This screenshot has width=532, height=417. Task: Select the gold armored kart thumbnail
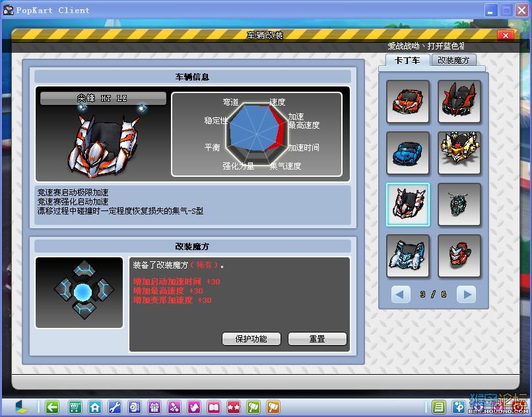point(459,153)
